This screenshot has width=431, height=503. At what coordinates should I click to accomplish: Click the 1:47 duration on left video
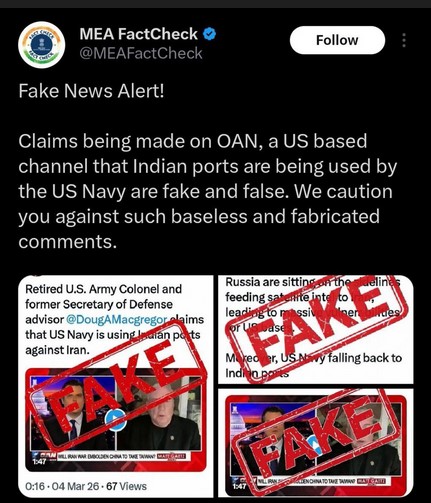[x=39, y=462]
